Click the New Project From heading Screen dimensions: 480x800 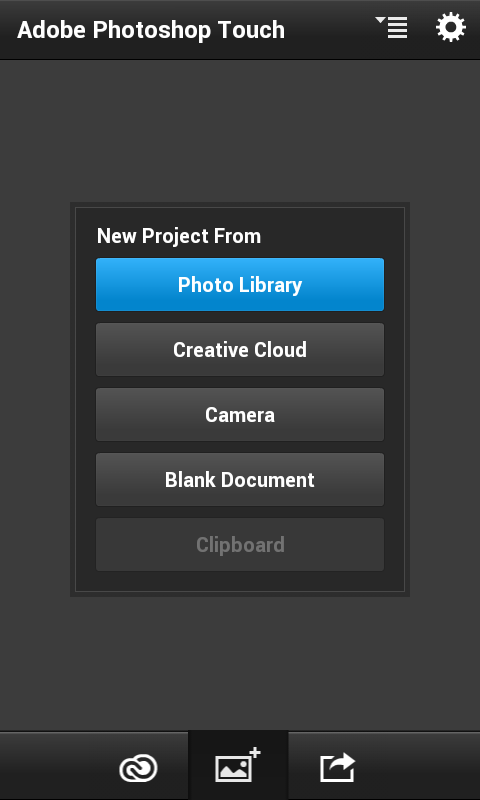tap(179, 236)
